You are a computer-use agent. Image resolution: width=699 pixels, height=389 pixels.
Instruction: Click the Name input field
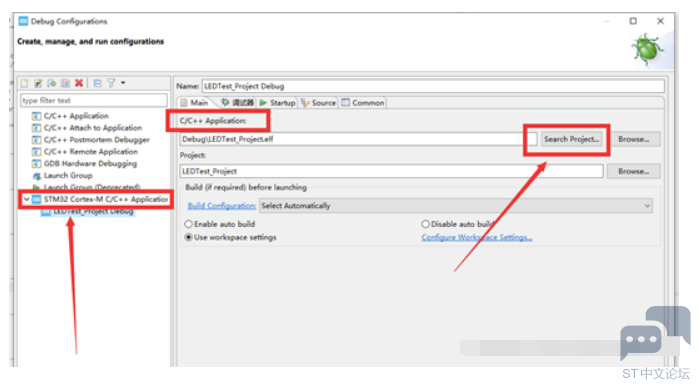(x=433, y=86)
